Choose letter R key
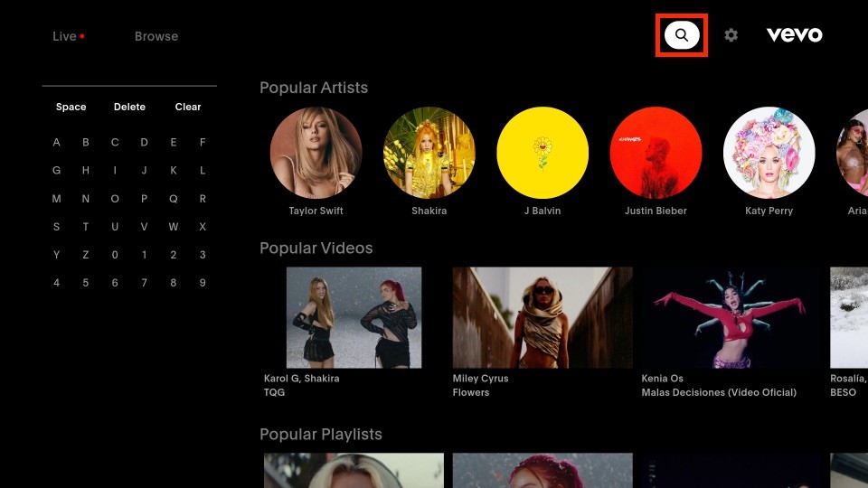868x488 pixels. (x=203, y=199)
